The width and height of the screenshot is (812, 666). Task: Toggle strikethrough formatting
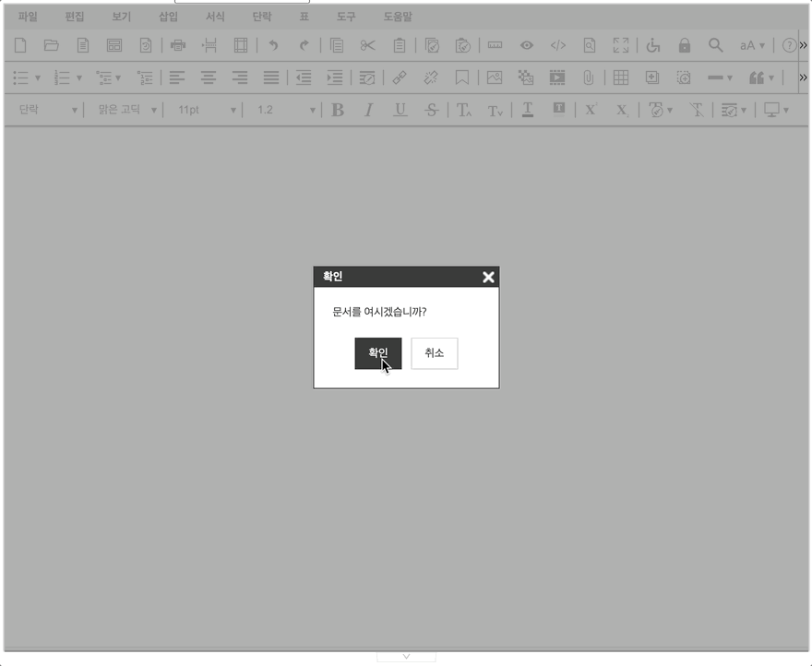pyautogui.click(x=431, y=110)
